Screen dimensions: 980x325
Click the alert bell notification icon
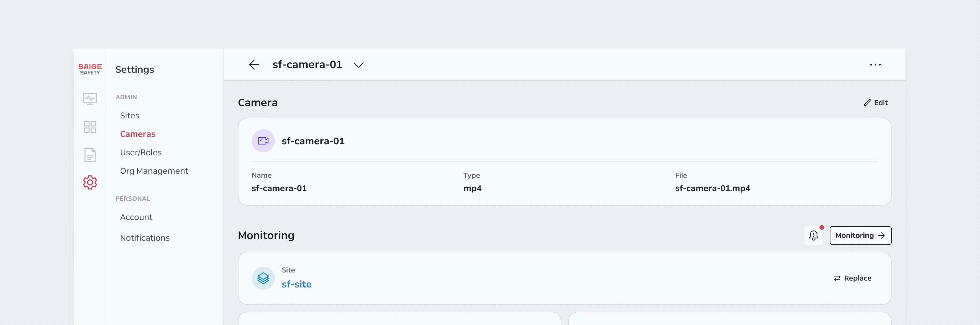(x=813, y=236)
